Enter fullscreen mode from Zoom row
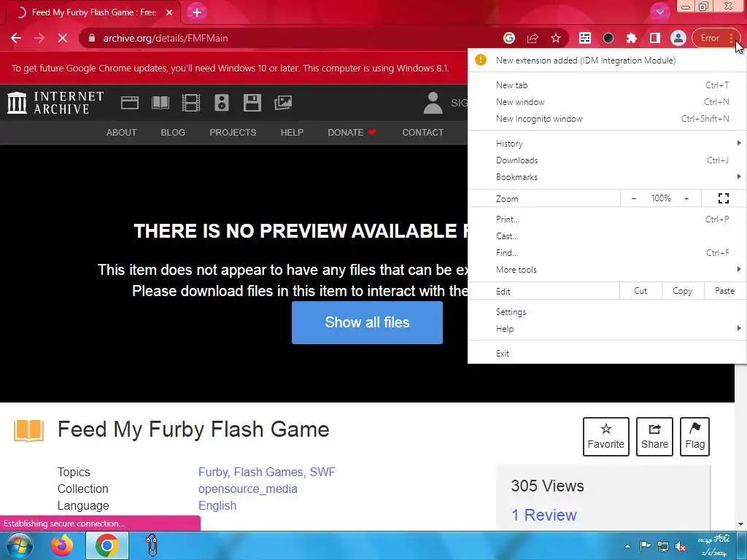Image resolution: width=747 pixels, height=560 pixels. pos(723,198)
